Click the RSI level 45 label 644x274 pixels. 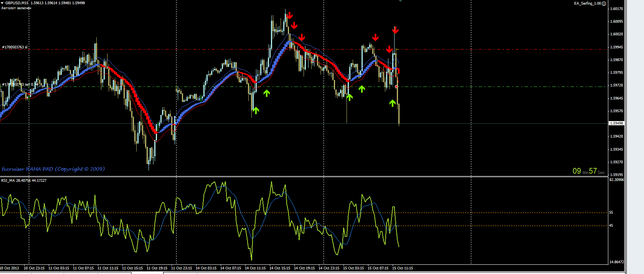click(611, 226)
